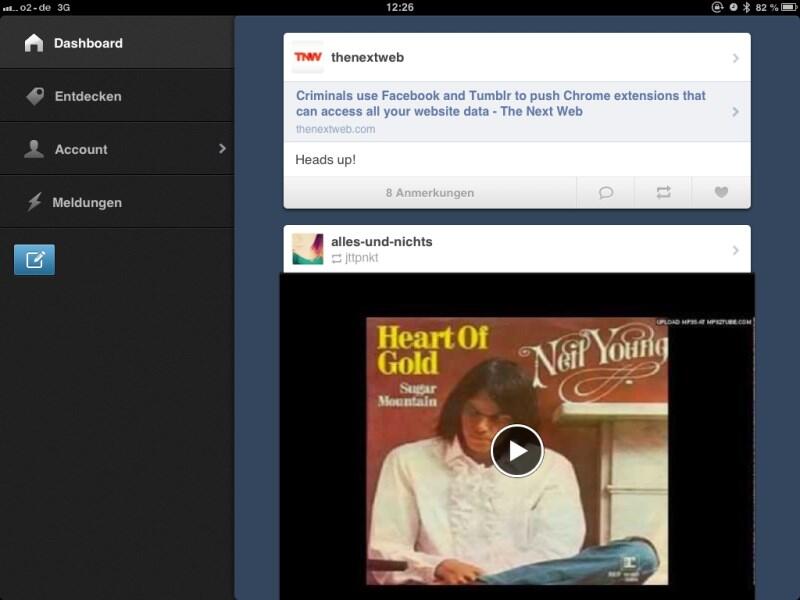
Task: Tap the 82 % battery percentage
Action: pyautogui.click(x=767, y=7)
